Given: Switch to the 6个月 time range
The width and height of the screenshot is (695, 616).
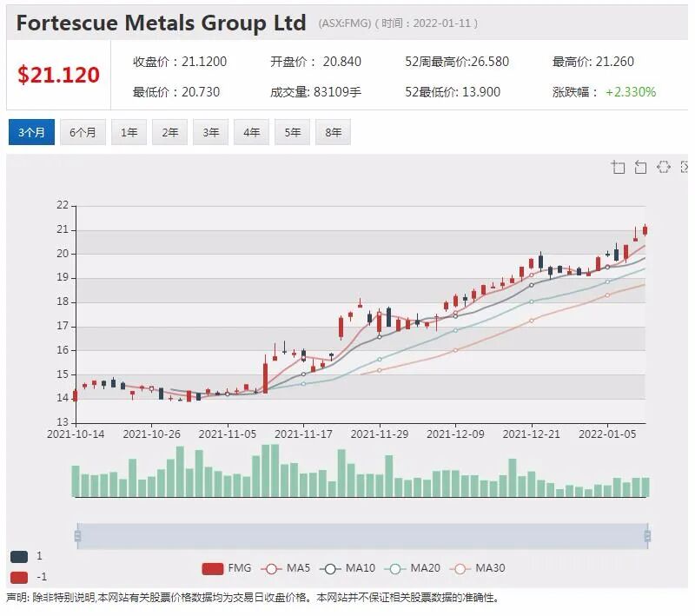Looking at the screenshot, I should (83, 132).
